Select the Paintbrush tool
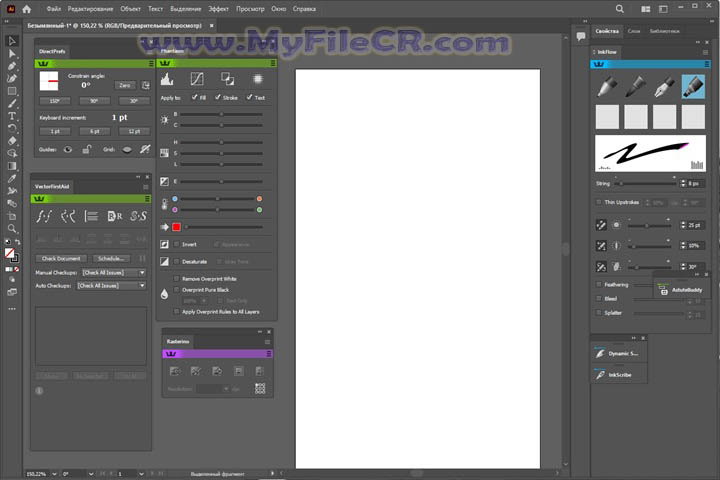Screen dimensions: 720x480 [12, 103]
